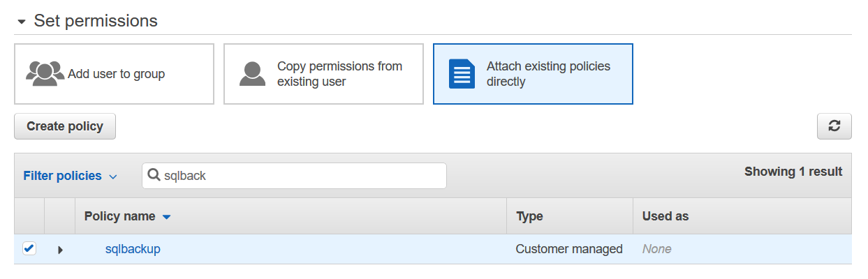Choose Copy permissions from existing user
Screen dimensions: 868x279
(x=323, y=74)
